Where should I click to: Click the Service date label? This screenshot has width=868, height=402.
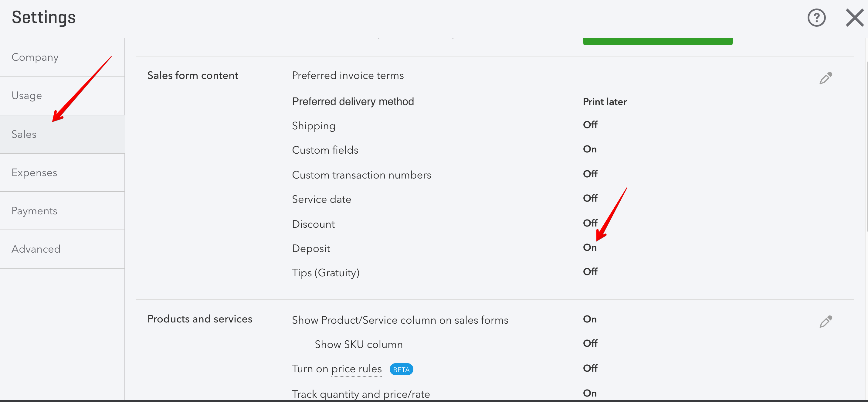tap(321, 199)
